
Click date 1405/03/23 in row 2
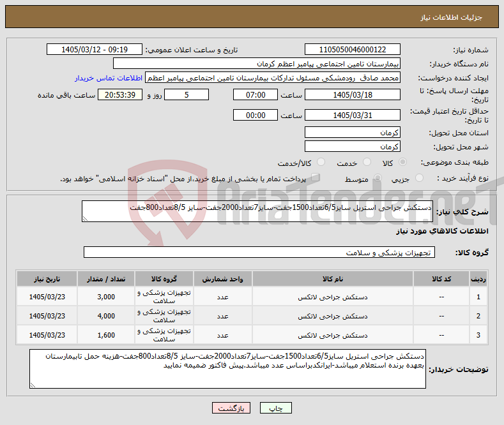pyautogui.click(x=47, y=316)
